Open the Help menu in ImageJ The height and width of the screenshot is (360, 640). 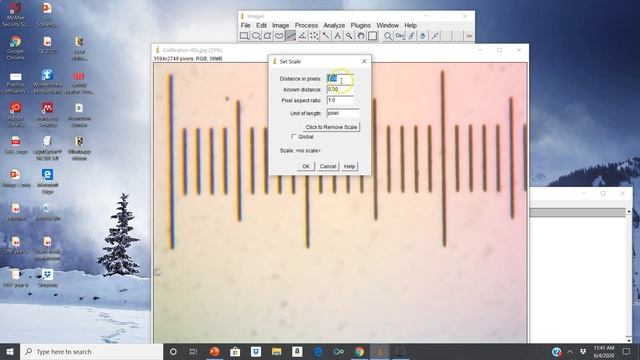point(410,25)
